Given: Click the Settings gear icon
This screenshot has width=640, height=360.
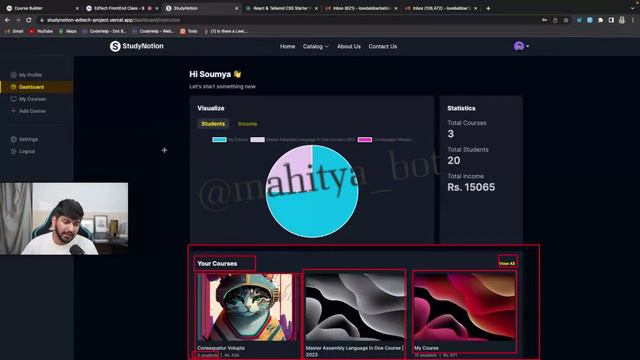Looking at the screenshot, I should 13,139.
